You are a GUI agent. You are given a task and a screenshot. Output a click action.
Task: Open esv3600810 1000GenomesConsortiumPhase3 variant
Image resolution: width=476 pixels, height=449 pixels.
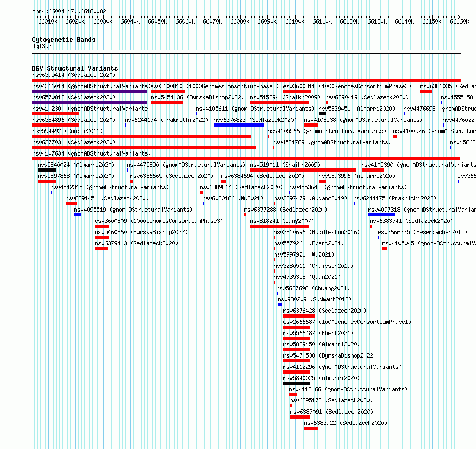[214, 86]
